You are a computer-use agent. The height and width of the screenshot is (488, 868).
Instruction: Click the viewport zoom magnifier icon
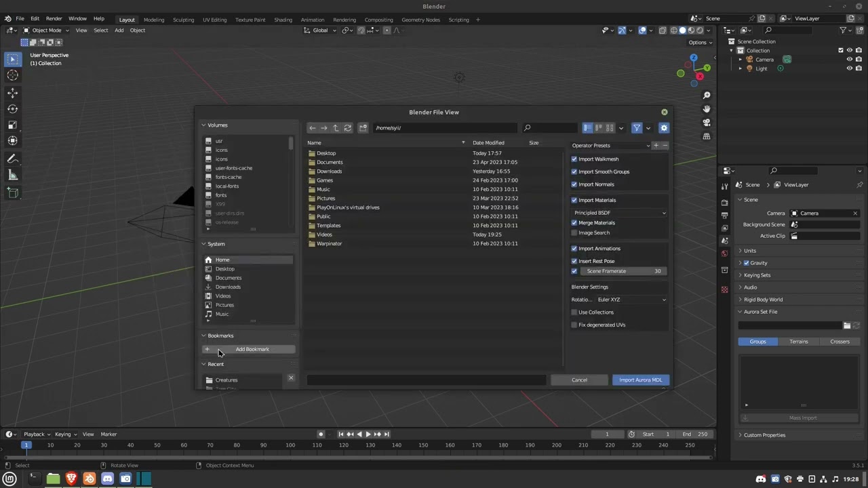707,96
